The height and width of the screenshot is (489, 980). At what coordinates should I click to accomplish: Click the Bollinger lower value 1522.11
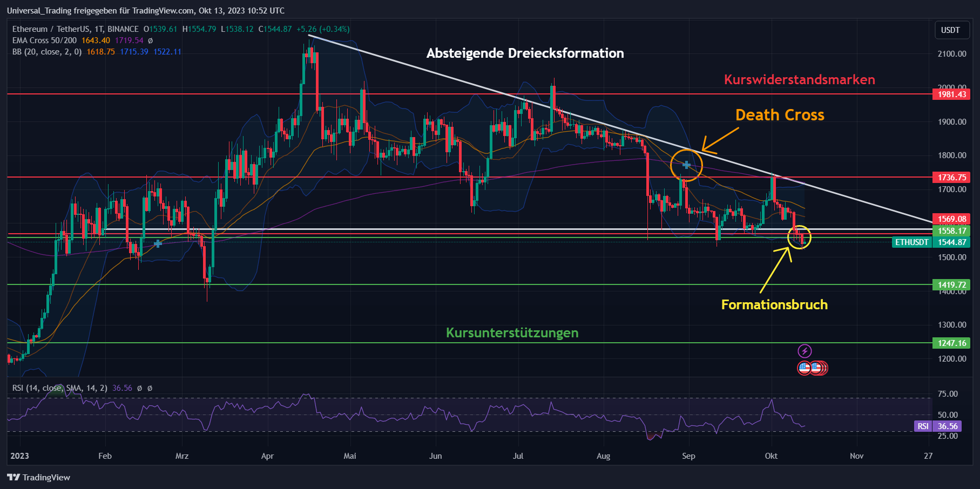click(167, 52)
